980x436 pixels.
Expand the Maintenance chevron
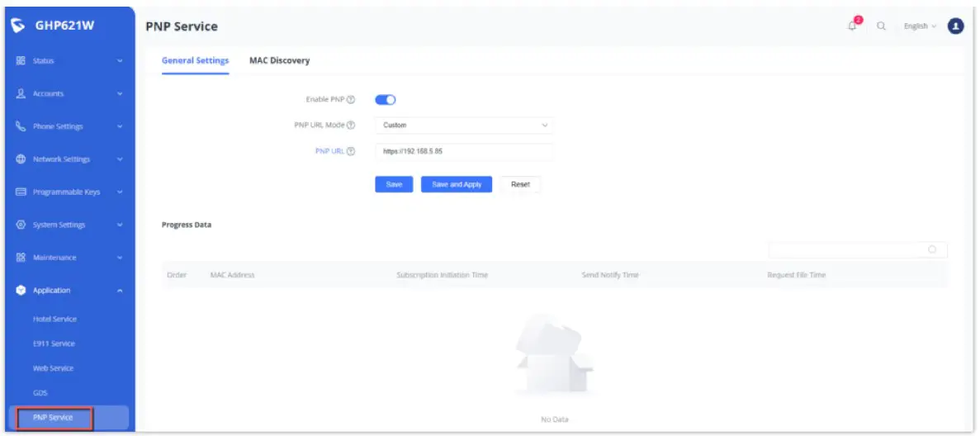point(120,258)
